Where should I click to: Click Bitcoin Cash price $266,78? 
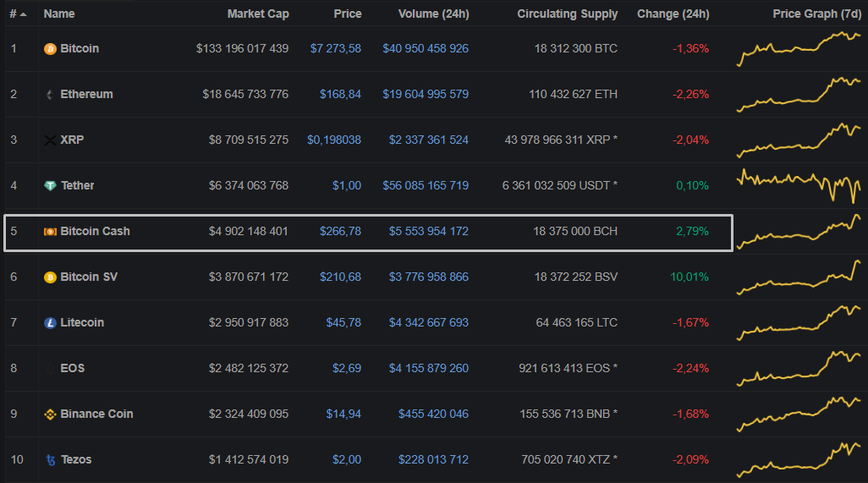click(x=340, y=231)
